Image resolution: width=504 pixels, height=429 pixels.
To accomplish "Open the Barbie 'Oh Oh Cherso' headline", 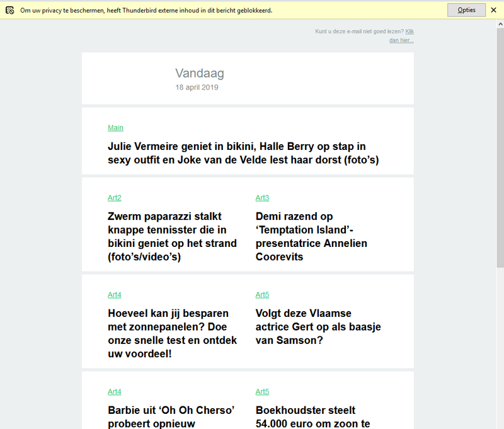I will [x=171, y=416].
